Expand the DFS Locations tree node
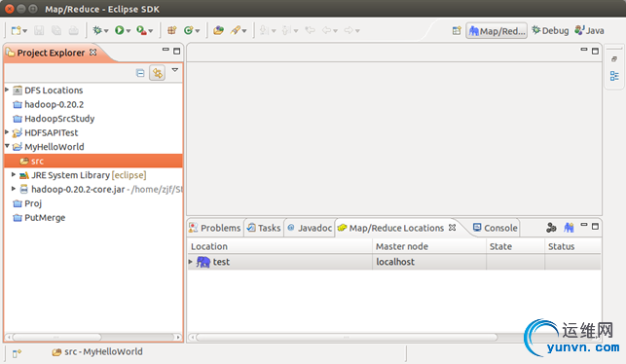 (7, 90)
